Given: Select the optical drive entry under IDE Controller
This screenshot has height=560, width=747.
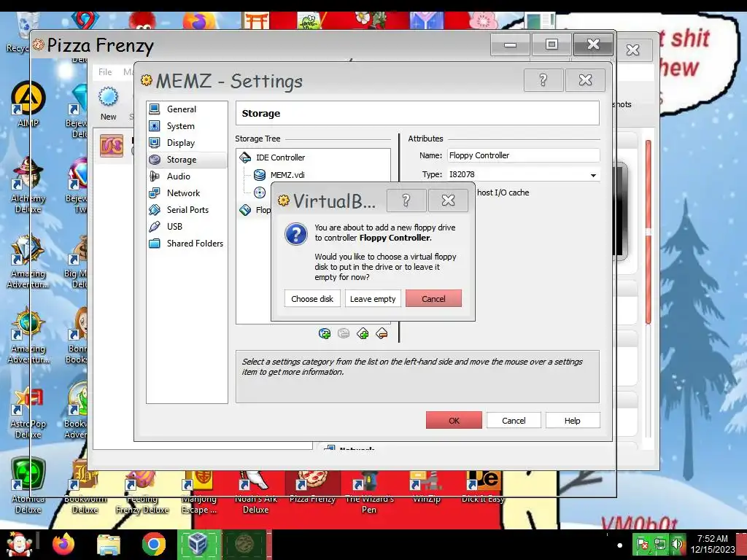Looking at the screenshot, I should click(x=260, y=192).
